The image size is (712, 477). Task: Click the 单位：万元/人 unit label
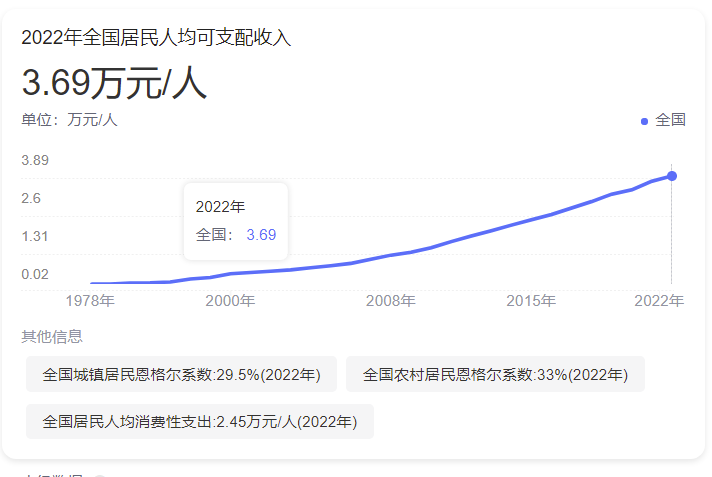70,120
